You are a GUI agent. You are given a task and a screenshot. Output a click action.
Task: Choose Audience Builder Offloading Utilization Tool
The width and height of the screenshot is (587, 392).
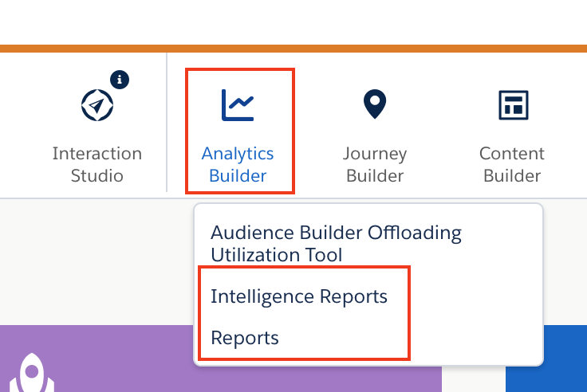click(x=336, y=244)
